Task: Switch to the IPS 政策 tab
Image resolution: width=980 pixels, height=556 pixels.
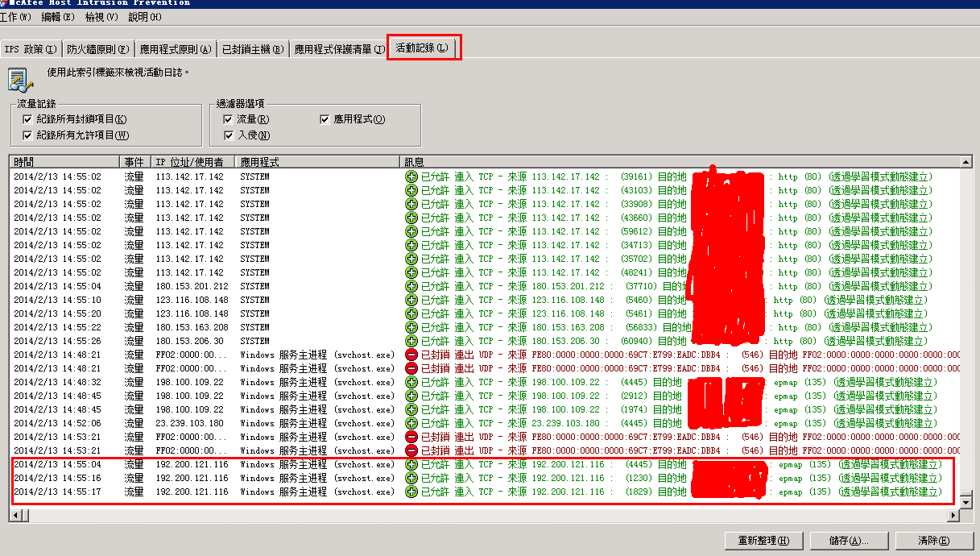Action: (x=31, y=48)
